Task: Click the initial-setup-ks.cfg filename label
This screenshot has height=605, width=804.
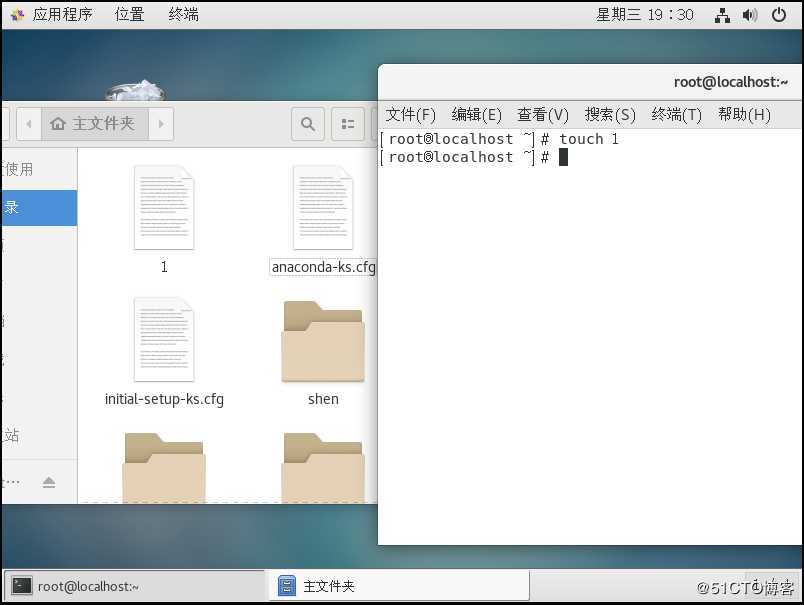Action: click(x=164, y=399)
